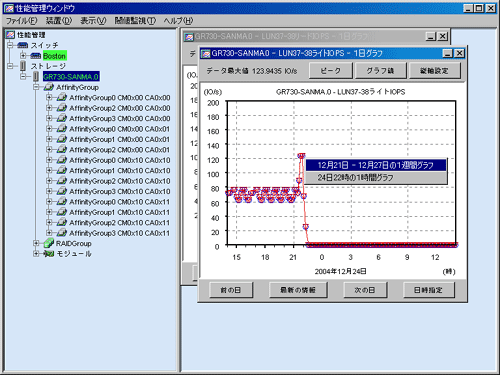Expand the モジュール tree node
Image resolution: width=500 pixels, height=375 pixels.
[36, 254]
